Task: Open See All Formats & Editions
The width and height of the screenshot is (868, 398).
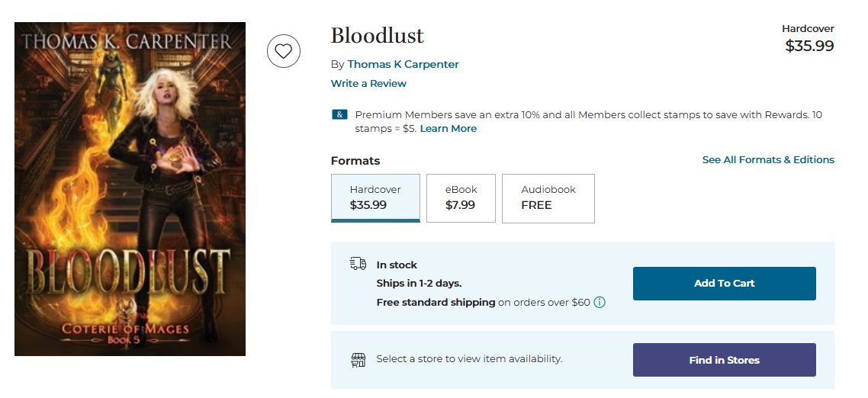Action: (x=768, y=159)
